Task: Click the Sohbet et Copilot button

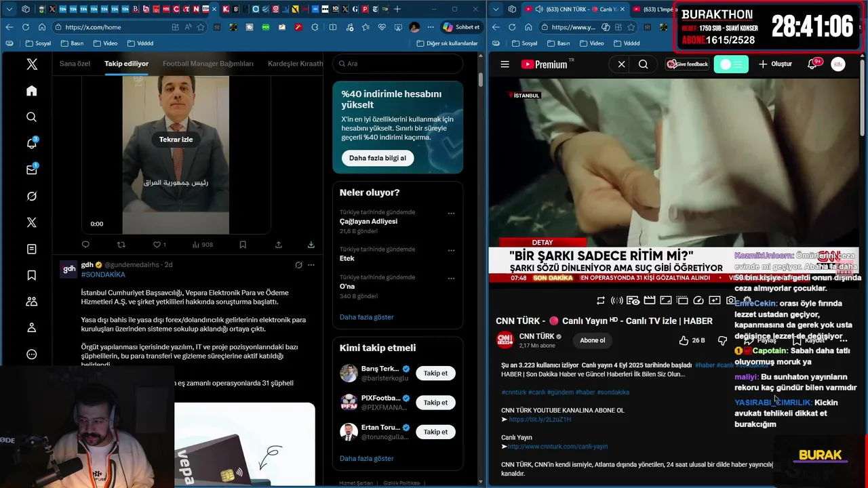Action: (x=461, y=27)
